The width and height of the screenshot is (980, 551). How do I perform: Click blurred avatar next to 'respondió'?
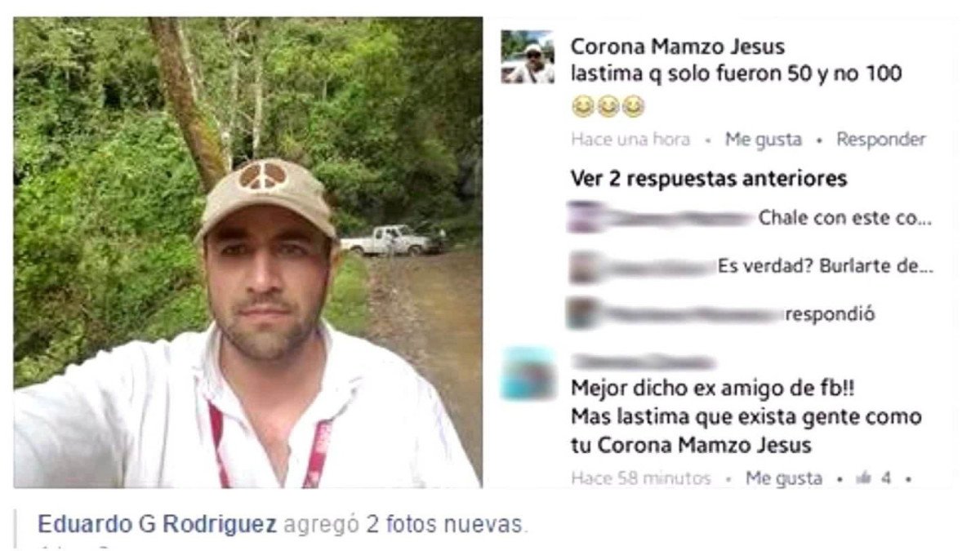(582, 313)
